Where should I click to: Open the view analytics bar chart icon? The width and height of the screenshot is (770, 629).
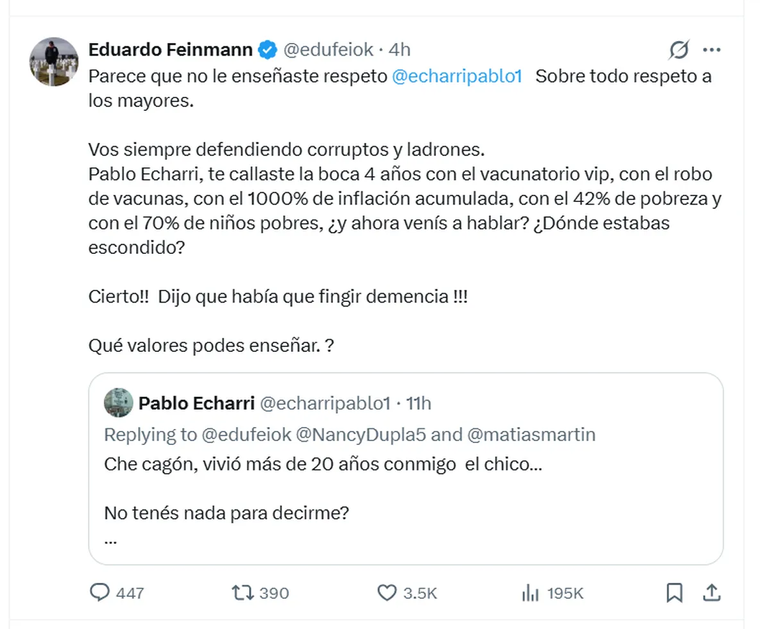pos(530,592)
